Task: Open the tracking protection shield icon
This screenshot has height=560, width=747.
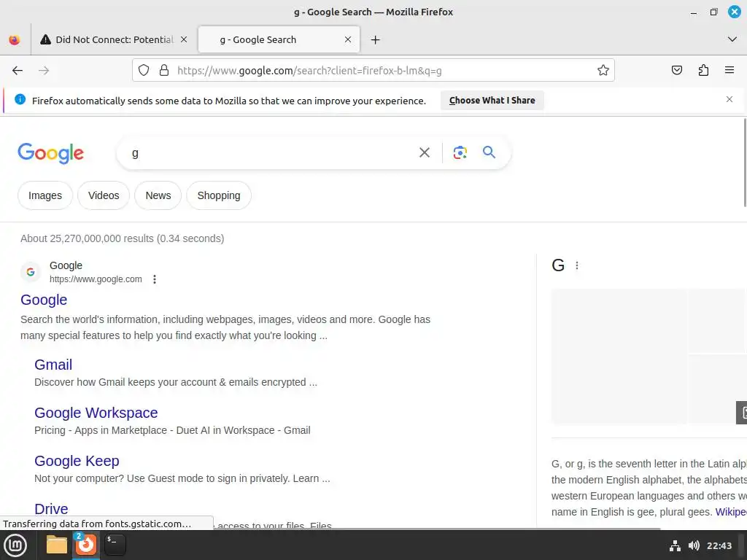Action: point(144,71)
